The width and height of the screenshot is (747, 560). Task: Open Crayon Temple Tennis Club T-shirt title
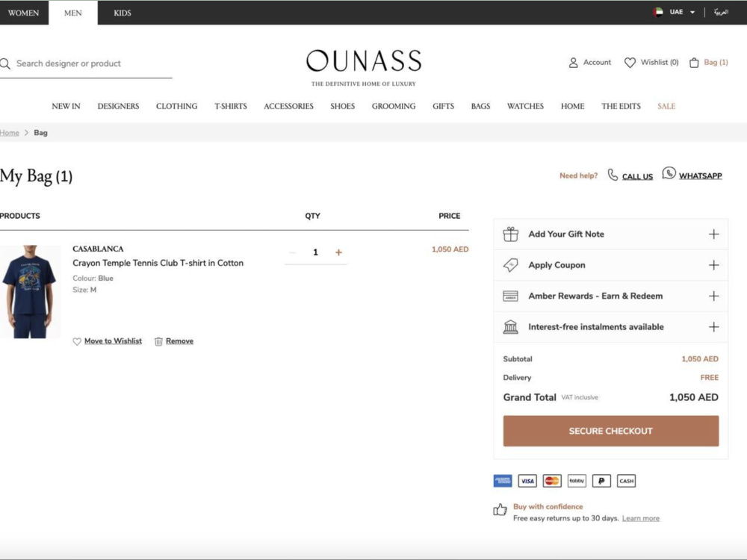tap(158, 263)
